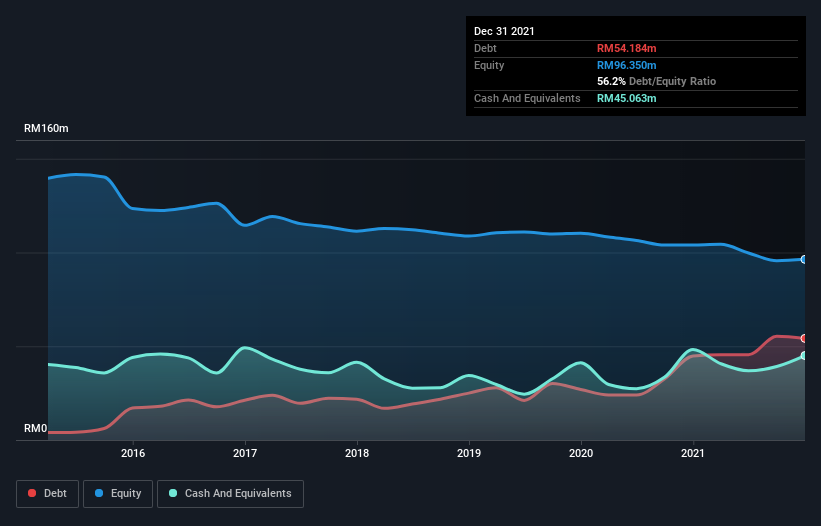
Task: Click the 2021 axis label
Action: tap(693, 453)
